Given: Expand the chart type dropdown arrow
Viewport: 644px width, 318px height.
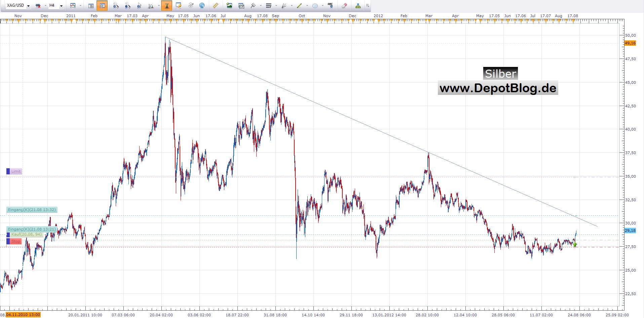Looking at the screenshot, I should click(81, 6).
